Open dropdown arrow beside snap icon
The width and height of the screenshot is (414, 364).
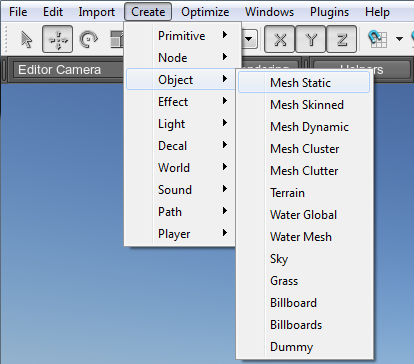[x=399, y=39]
